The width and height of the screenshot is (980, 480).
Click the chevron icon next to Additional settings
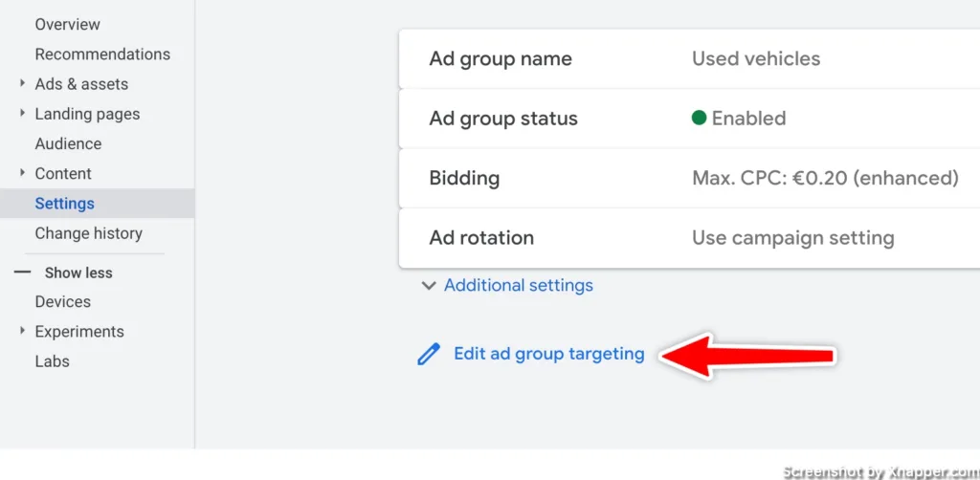coord(429,286)
